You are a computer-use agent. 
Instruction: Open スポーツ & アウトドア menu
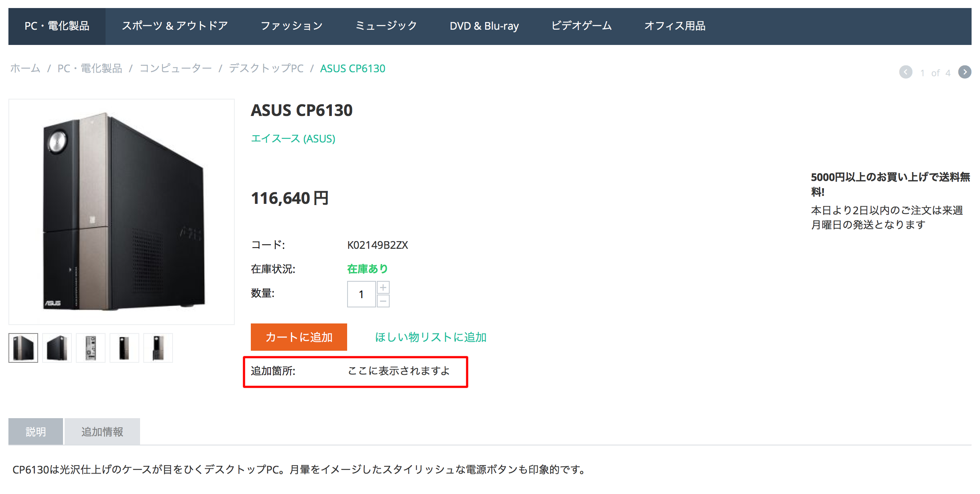pyautogui.click(x=175, y=26)
